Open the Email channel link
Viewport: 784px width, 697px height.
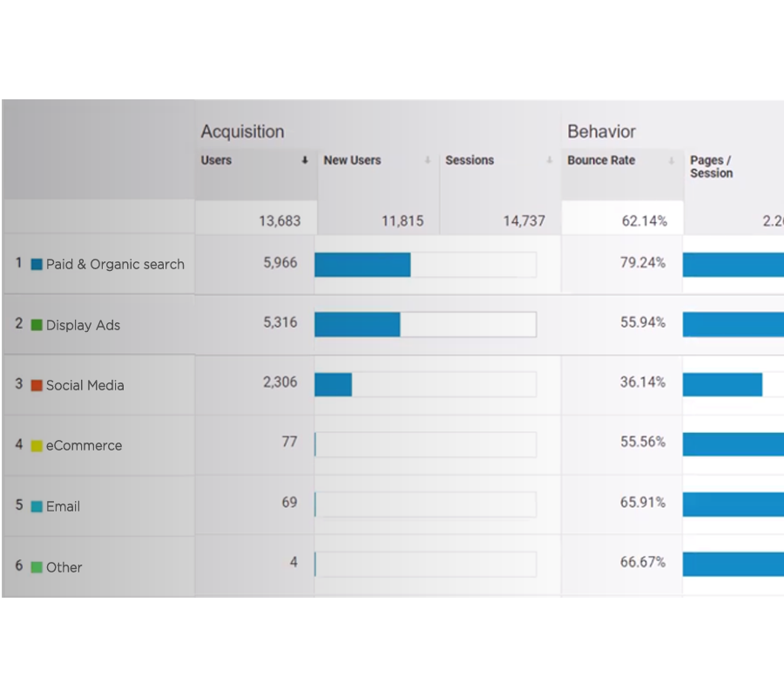tap(63, 506)
